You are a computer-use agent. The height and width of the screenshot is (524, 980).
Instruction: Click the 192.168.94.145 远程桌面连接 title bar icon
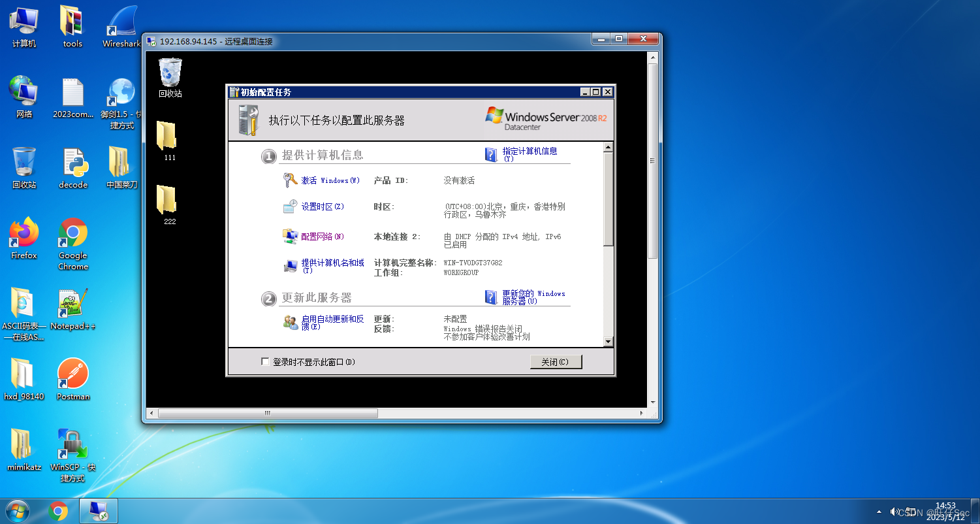point(151,41)
